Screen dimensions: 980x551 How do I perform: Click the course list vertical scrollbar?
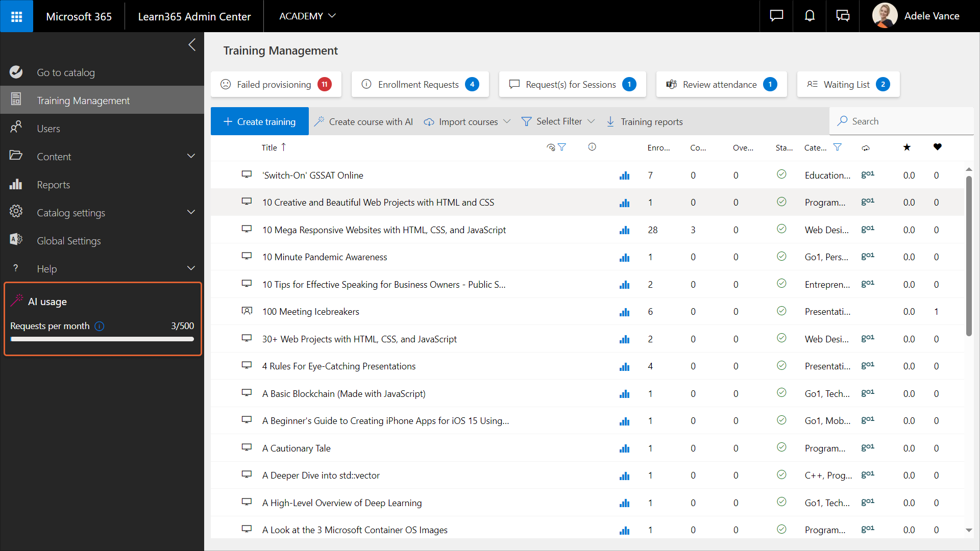click(x=968, y=255)
